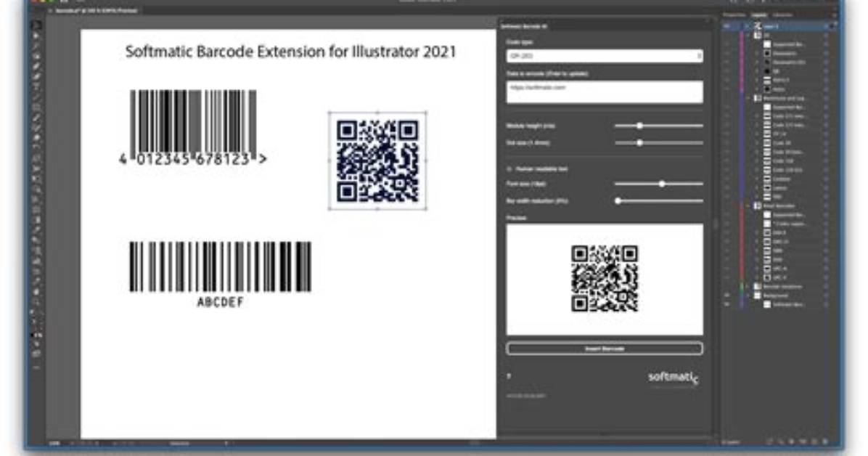
Task: Click the Barcodes.ai document tab
Action: tap(95, 10)
